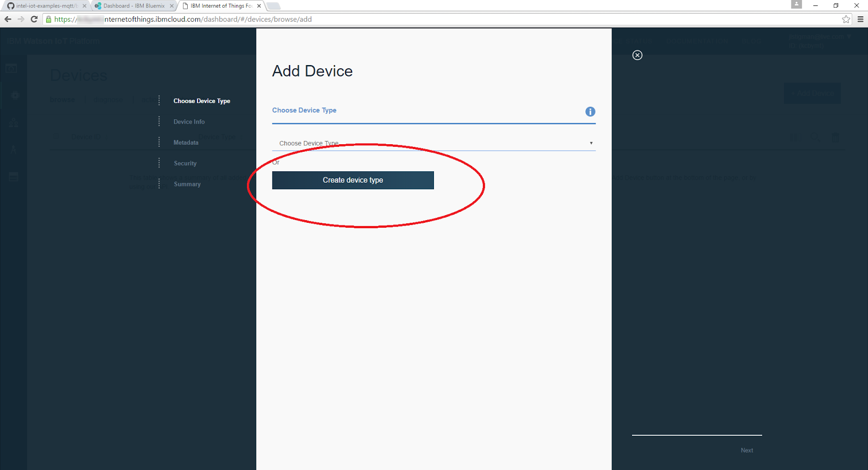Bookmark page with the star icon
This screenshot has width=868, height=470.
846,19
